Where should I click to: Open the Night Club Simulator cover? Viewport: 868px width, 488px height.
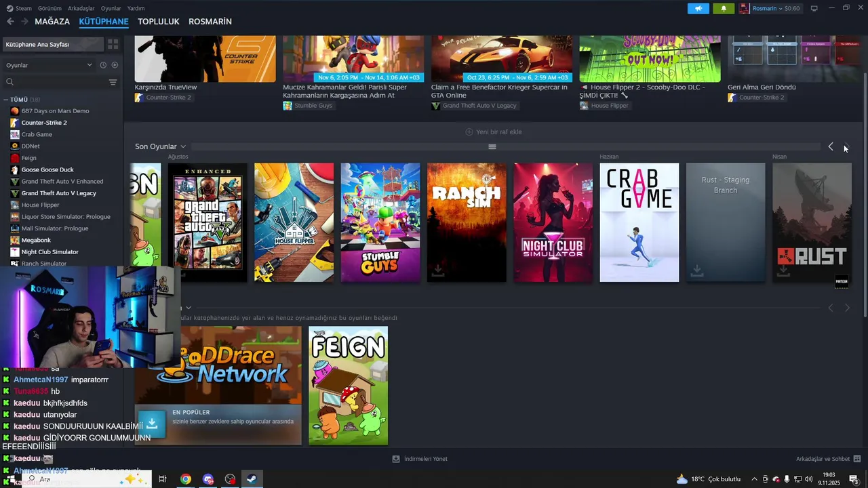(x=553, y=222)
